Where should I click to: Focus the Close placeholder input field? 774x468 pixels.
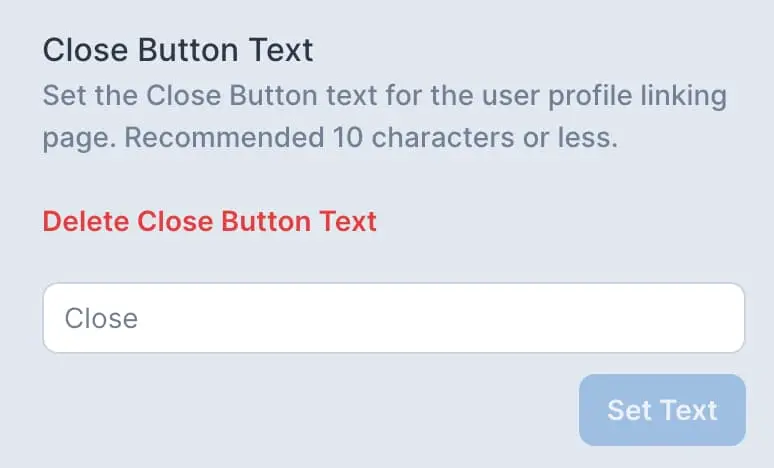pyautogui.click(x=393, y=318)
